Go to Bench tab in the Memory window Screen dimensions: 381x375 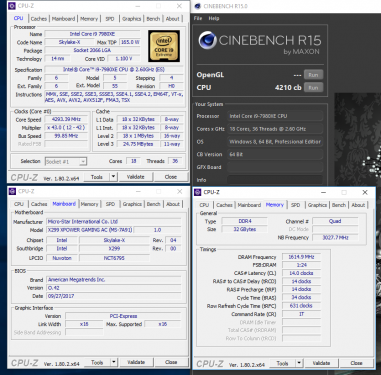coord(339,205)
